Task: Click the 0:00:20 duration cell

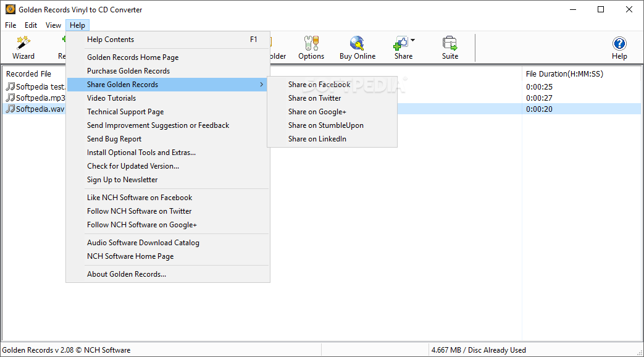Action: point(539,109)
